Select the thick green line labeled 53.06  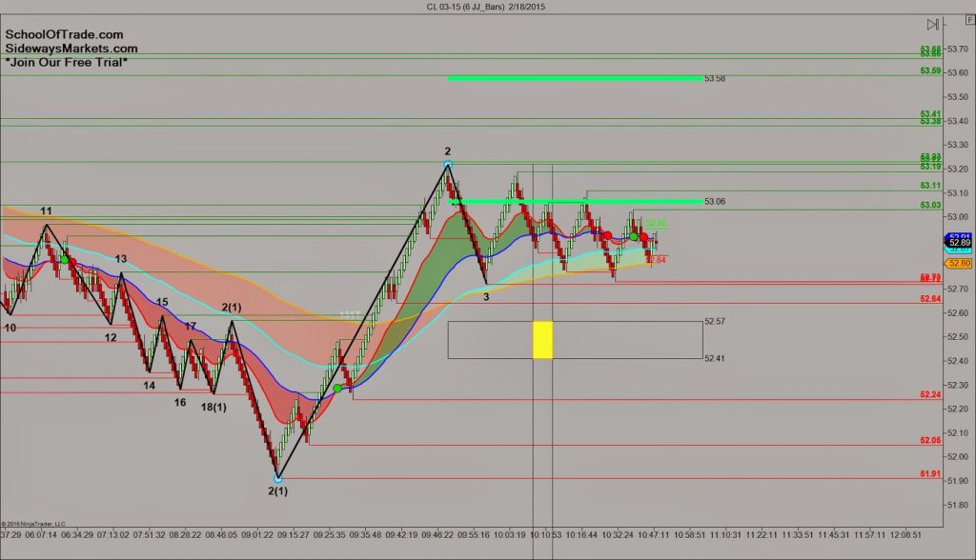(575, 201)
